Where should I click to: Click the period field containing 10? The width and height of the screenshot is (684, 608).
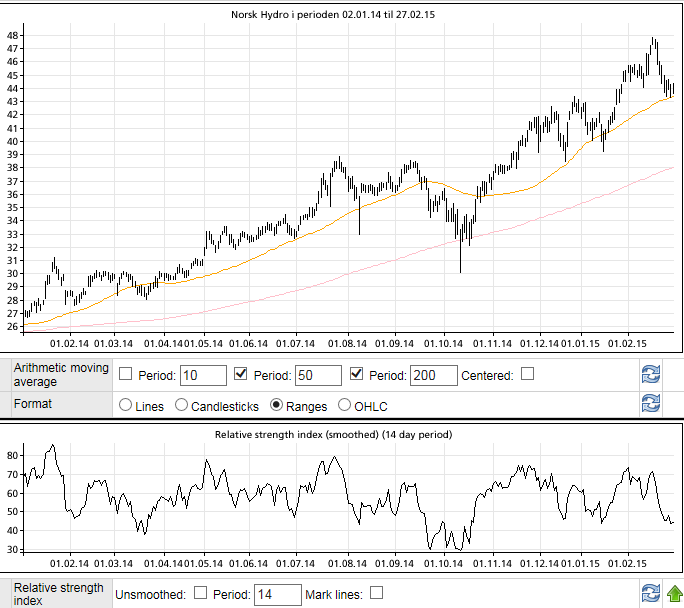click(x=203, y=375)
